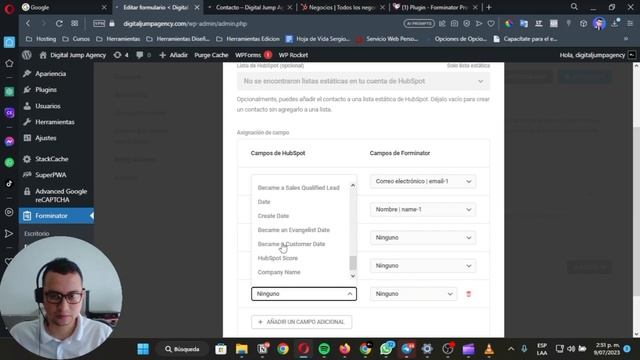Click the camera snapshot icon in the address bar
This screenshot has width=640, height=360.
(x=454, y=24)
